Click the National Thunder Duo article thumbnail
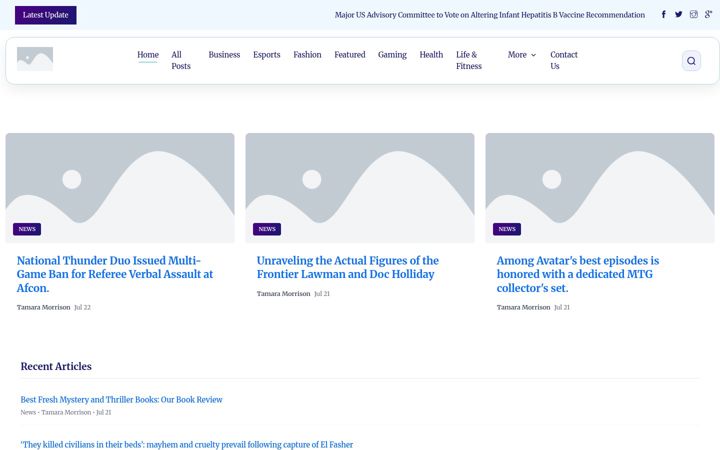The width and height of the screenshot is (720, 450). (120, 188)
